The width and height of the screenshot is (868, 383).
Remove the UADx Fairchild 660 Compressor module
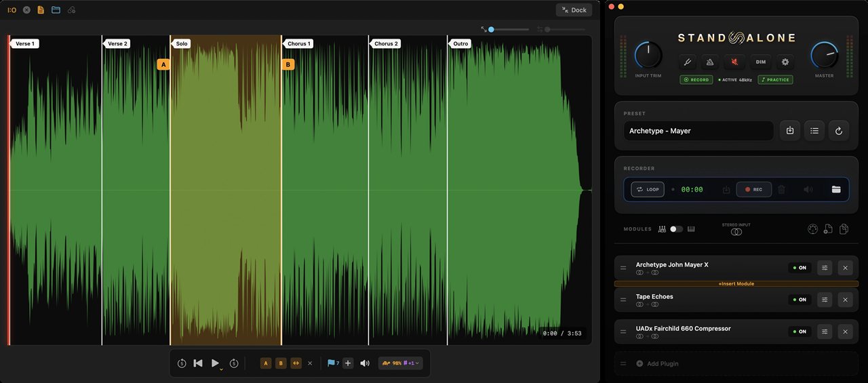845,331
